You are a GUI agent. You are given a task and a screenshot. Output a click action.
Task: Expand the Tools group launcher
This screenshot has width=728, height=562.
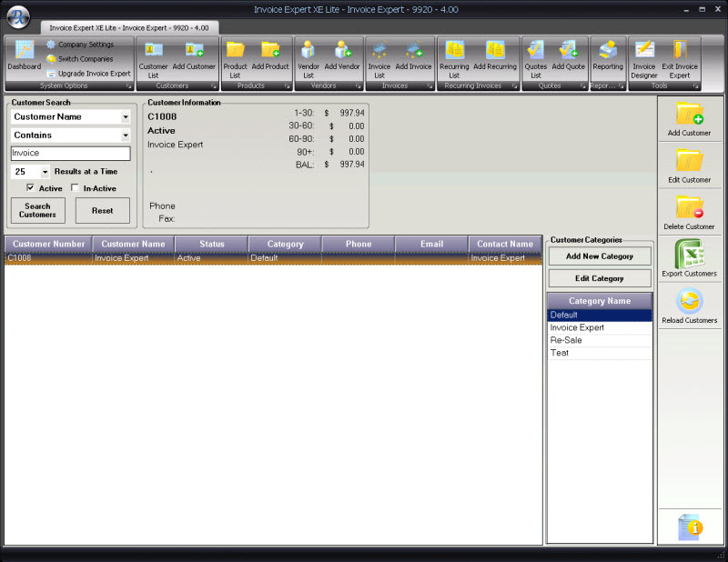tap(696, 86)
